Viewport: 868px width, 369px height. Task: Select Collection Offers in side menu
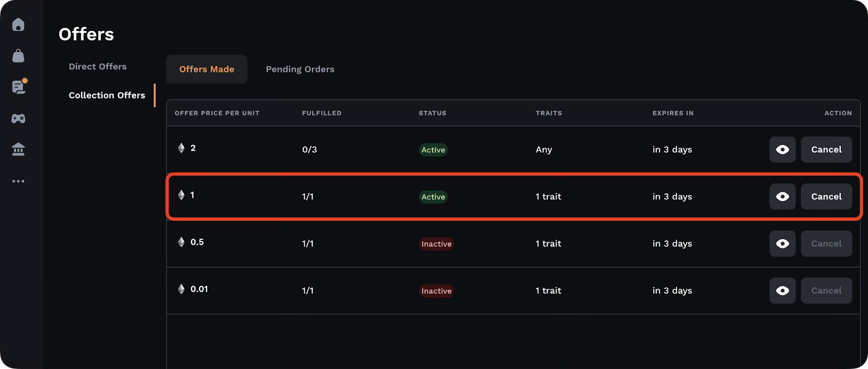107,95
